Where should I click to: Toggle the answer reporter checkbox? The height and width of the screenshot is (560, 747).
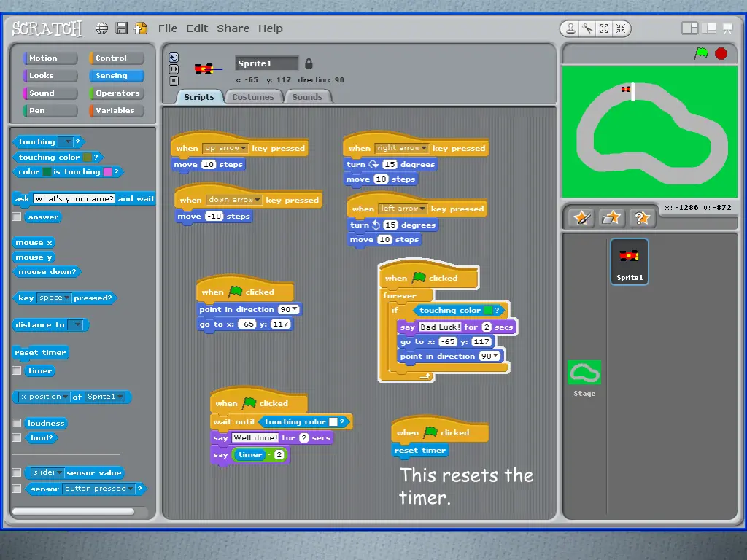pos(17,217)
